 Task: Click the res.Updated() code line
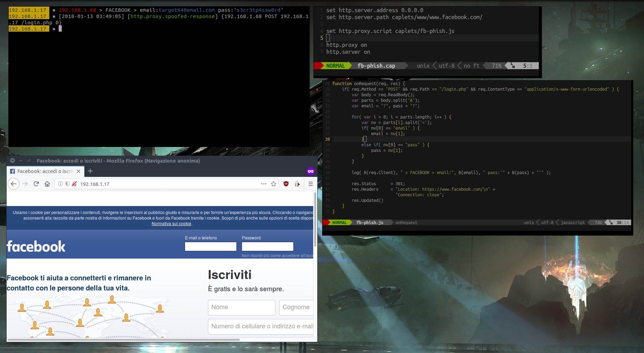[367, 200]
